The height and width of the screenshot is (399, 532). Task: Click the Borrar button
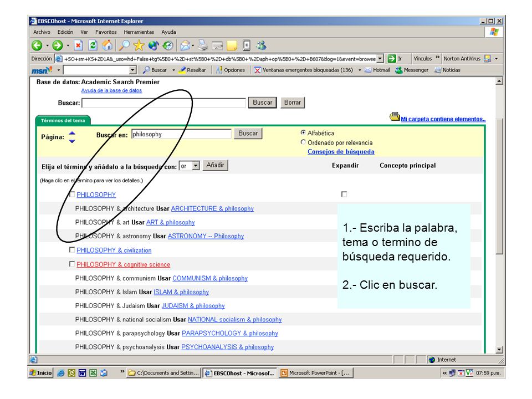[293, 103]
